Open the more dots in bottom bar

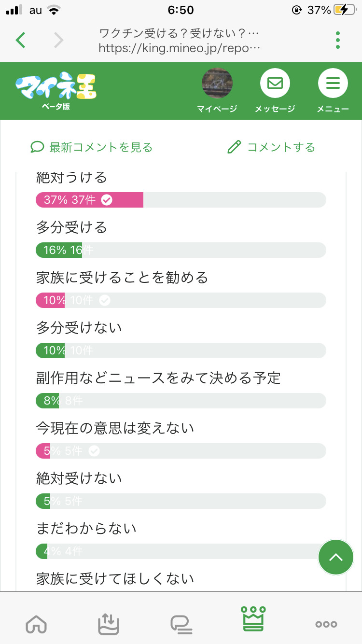point(326,624)
